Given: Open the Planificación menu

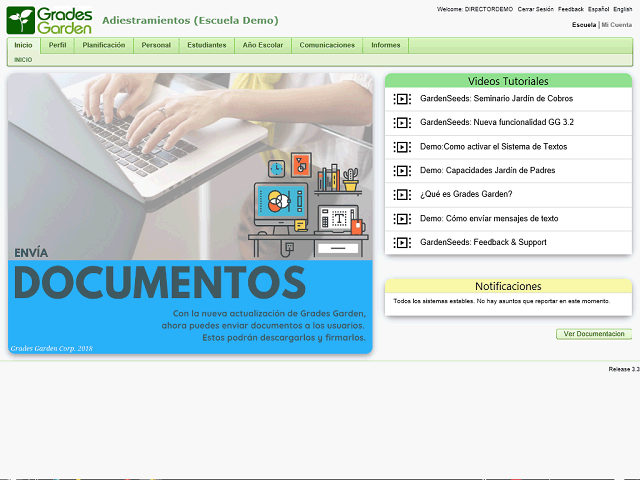Looking at the screenshot, I should pyautogui.click(x=104, y=45).
